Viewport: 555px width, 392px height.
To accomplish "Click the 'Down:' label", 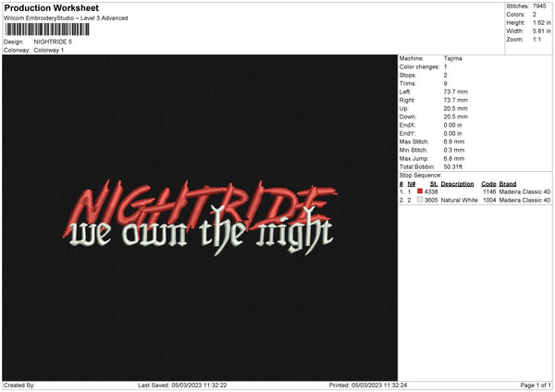I will pyautogui.click(x=407, y=116).
